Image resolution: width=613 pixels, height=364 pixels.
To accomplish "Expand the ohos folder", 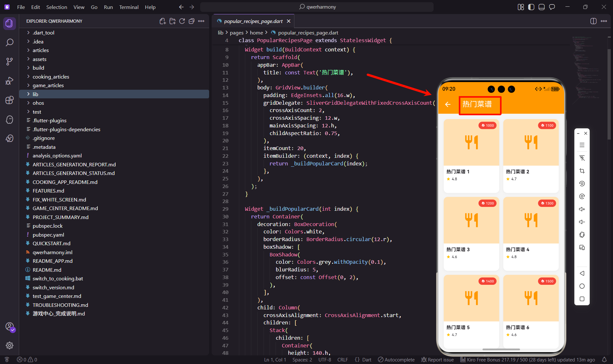I will pyautogui.click(x=38, y=103).
